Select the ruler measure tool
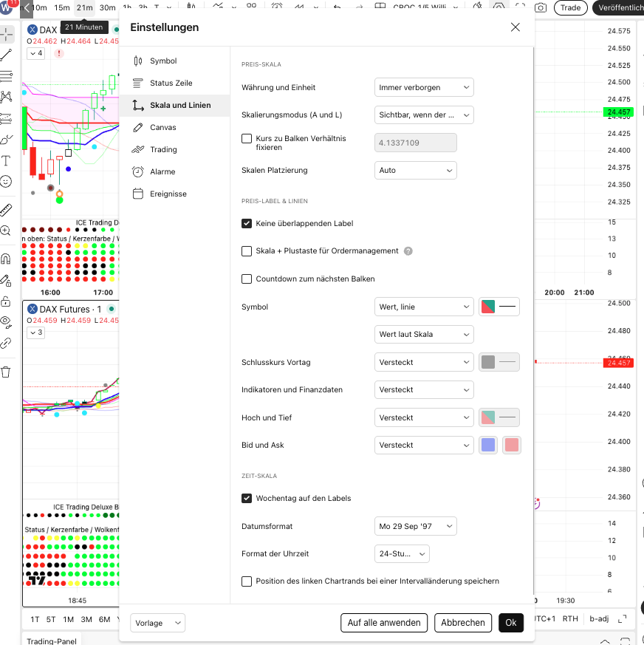Screen dimensions: 644x645 point(6,210)
